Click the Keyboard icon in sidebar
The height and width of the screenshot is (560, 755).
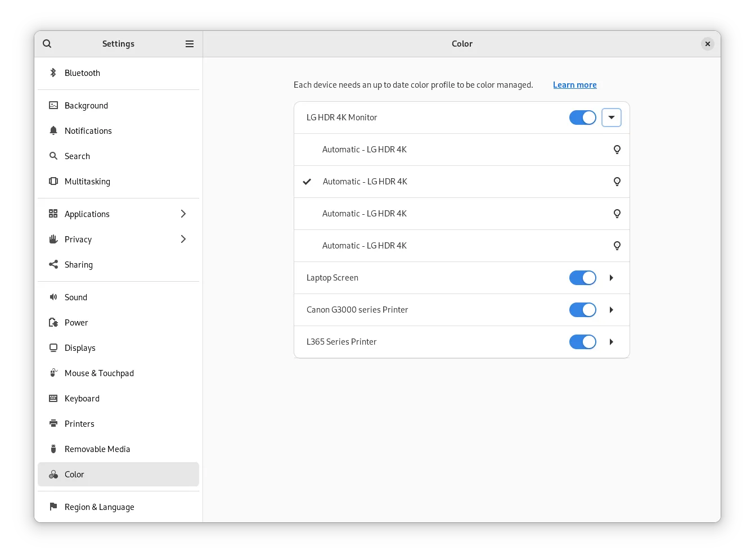coord(53,398)
